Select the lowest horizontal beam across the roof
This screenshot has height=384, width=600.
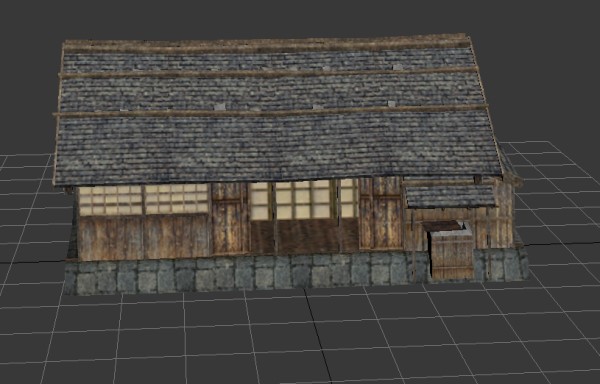(x=271, y=111)
